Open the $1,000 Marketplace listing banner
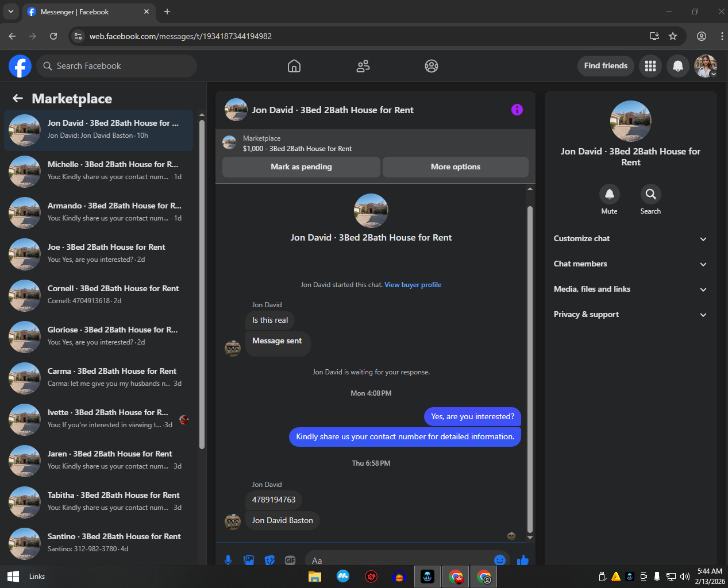Image resolution: width=728 pixels, height=588 pixels. tap(375, 143)
